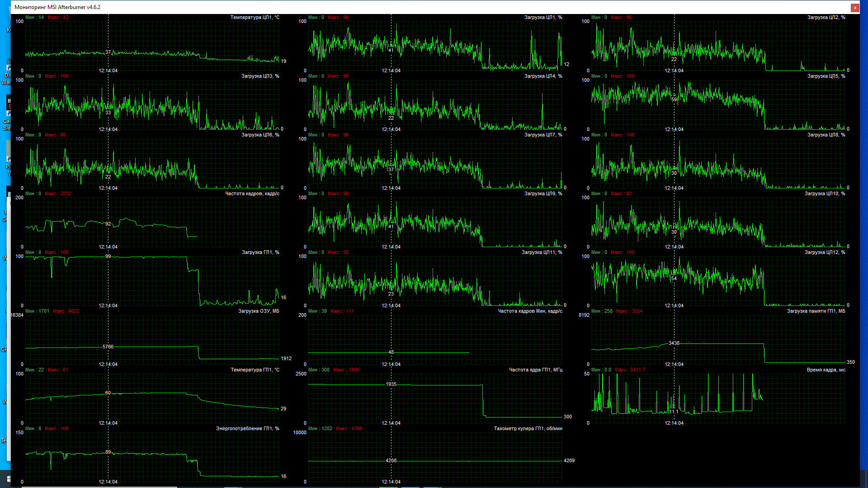868x488 pixels.
Task: Click the Частота кадров graph
Action: (152, 221)
